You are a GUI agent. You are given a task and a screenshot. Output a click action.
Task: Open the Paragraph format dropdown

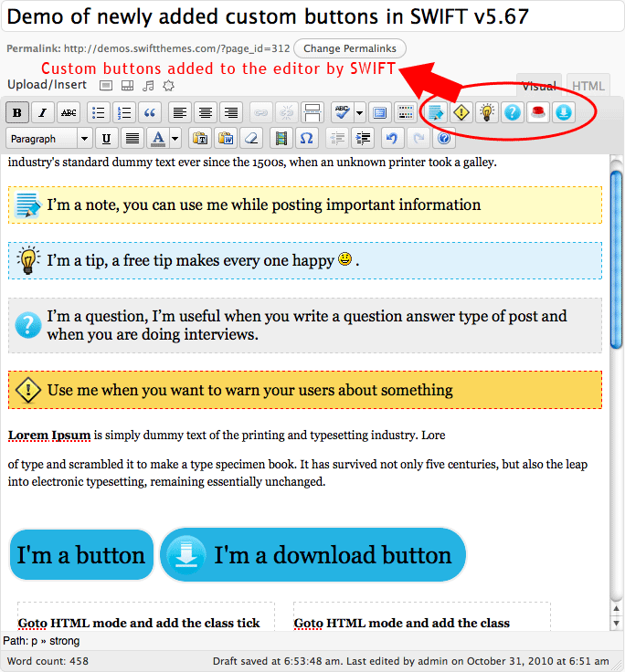click(49, 139)
